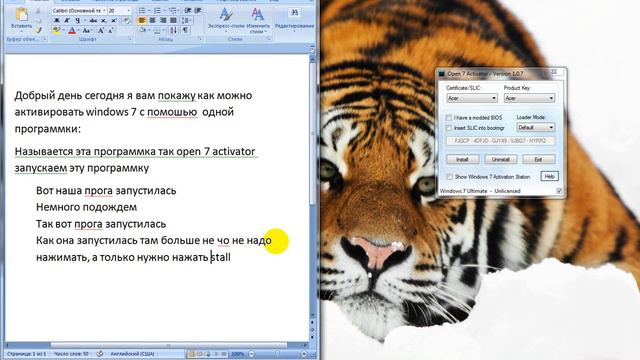Click the increase indent icon
This screenshot has height=360, width=640.
(x=198, y=10)
